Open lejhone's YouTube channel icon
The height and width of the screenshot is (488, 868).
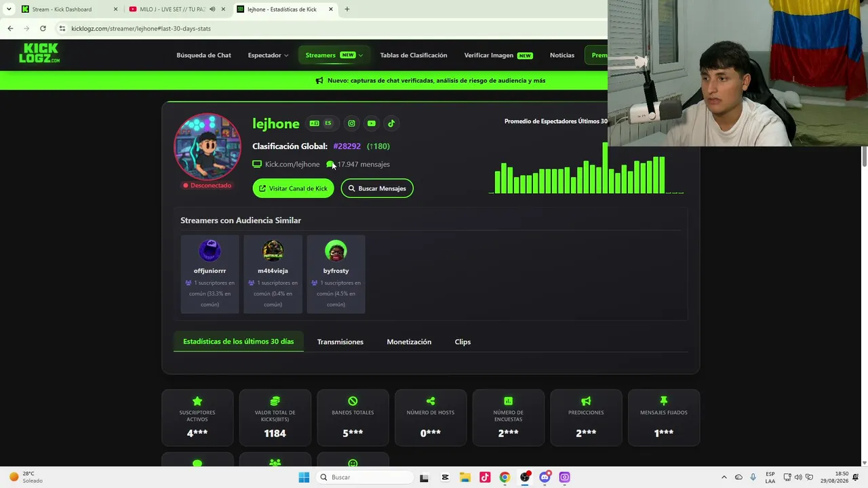tap(371, 123)
